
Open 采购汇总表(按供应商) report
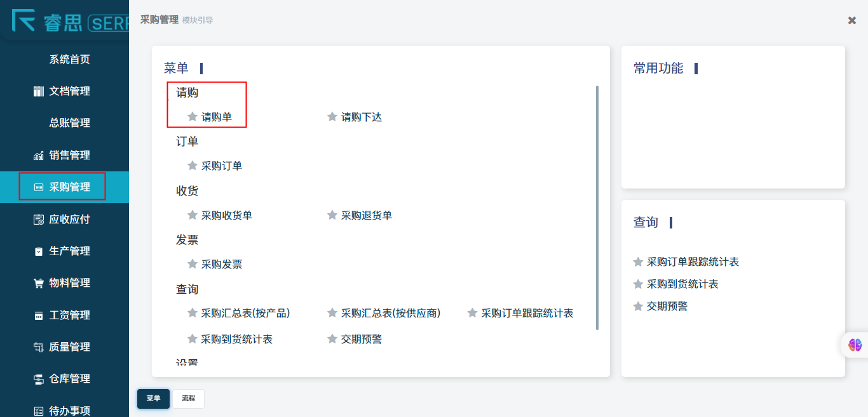tap(390, 313)
